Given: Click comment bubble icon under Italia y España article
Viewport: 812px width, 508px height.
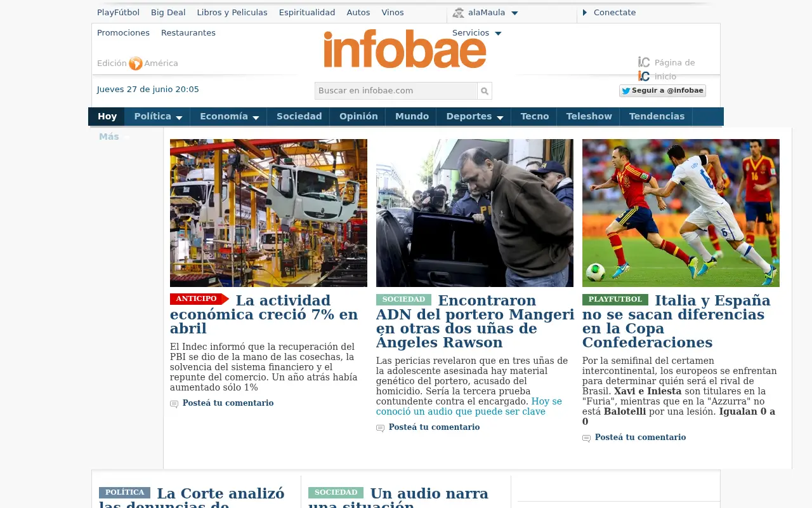Looking at the screenshot, I should pyautogui.click(x=586, y=438).
